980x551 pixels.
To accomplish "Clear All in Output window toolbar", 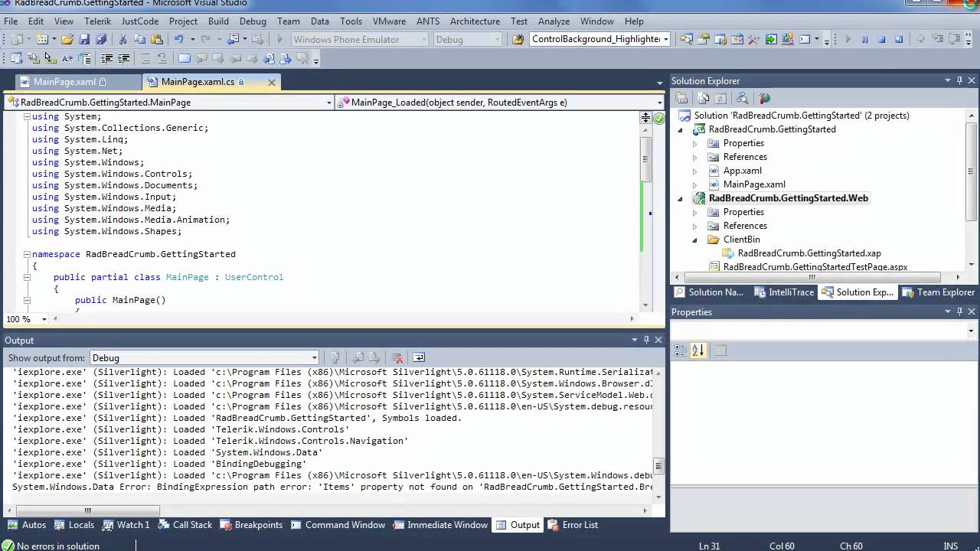I will (397, 357).
